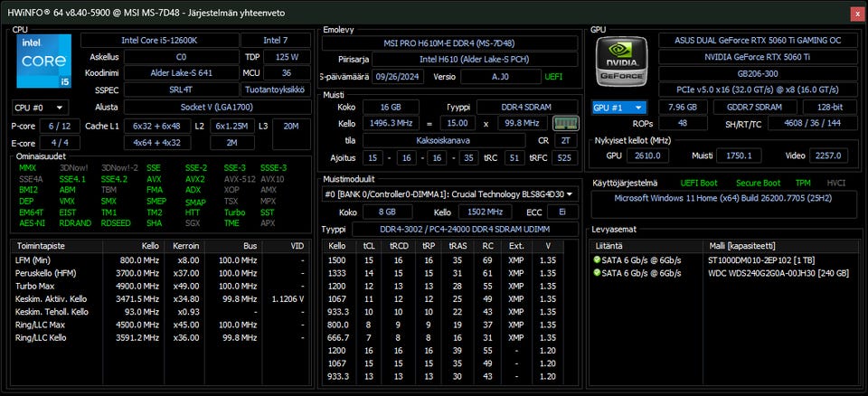Viewport: 868px width, 396px height.
Task: Click the L3 cache 20M value
Action: click(291, 135)
